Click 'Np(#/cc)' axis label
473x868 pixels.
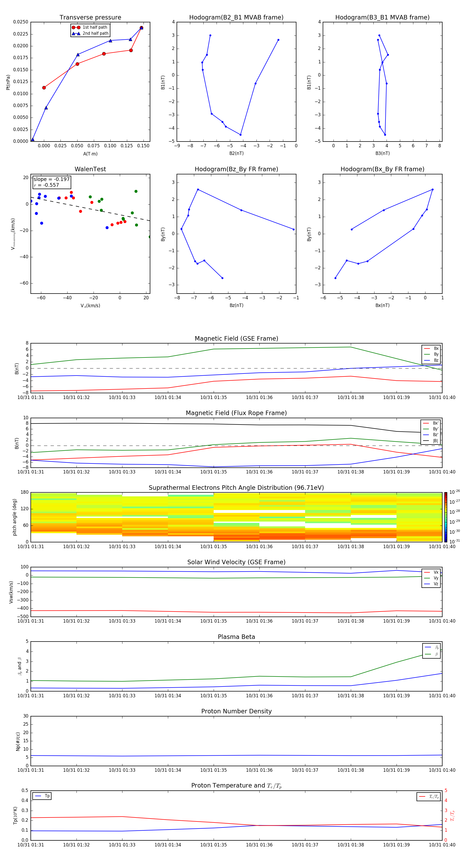[18, 741]
